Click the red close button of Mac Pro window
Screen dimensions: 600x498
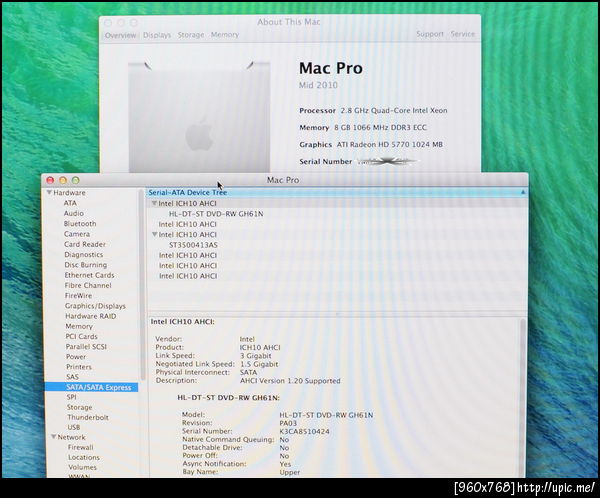pos(50,180)
